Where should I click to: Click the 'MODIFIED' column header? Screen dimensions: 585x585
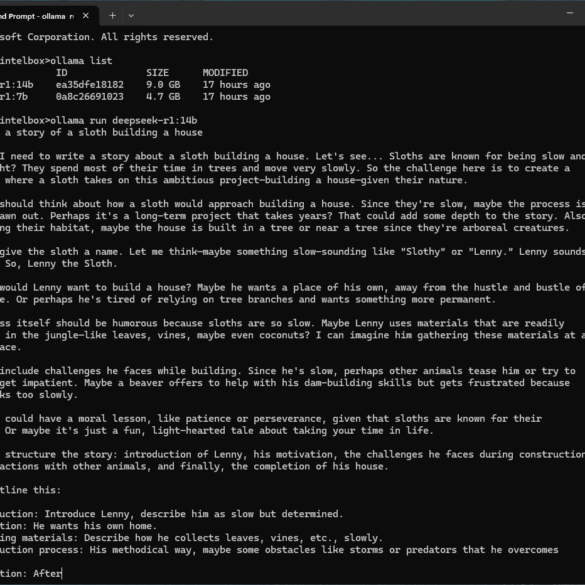(225, 72)
